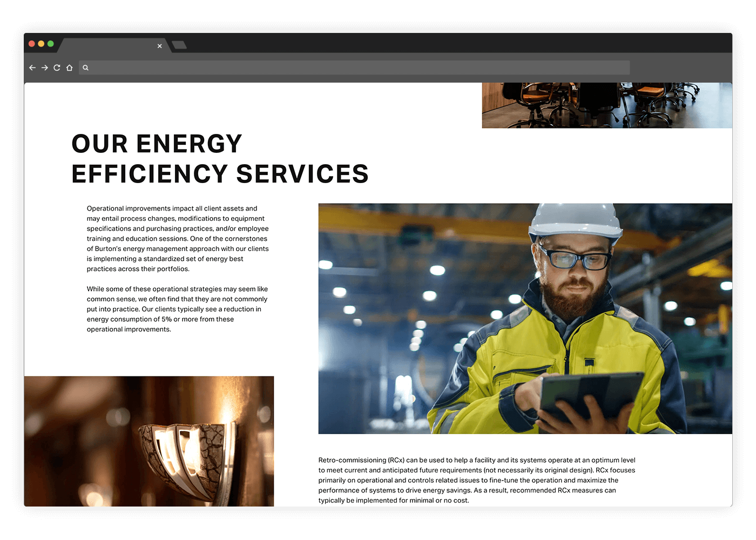
Task: Go forward with the forward arrow
Action: (45, 67)
